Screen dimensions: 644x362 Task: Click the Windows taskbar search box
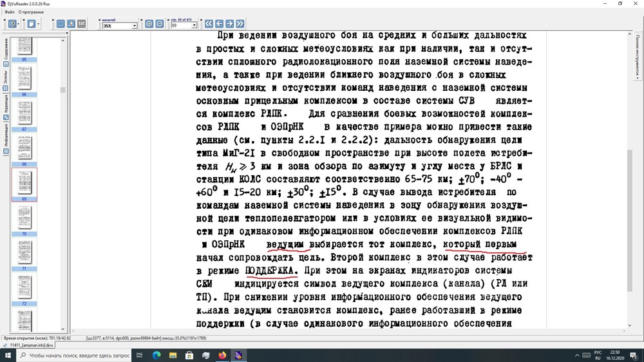point(75,356)
